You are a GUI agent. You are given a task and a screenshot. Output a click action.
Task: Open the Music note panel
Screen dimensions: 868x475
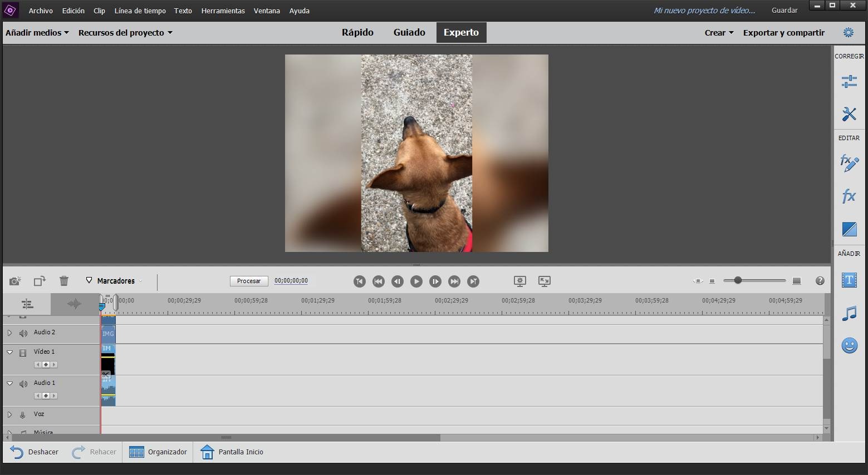tap(849, 313)
